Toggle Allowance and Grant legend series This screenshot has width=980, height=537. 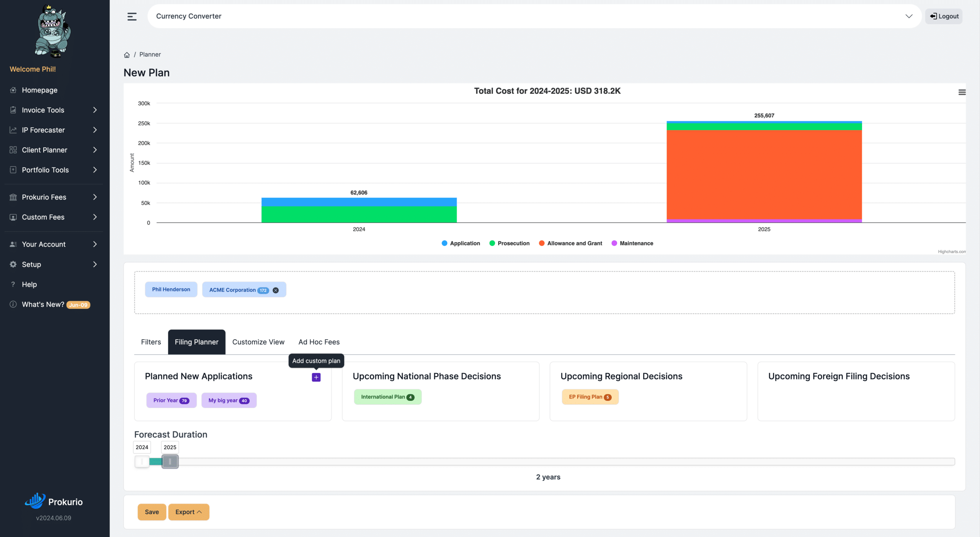coord(570,243)
